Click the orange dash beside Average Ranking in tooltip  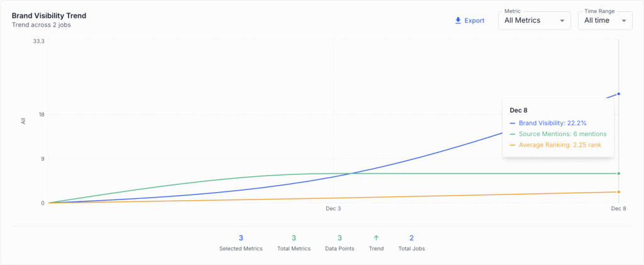click(x=513, y=145)
